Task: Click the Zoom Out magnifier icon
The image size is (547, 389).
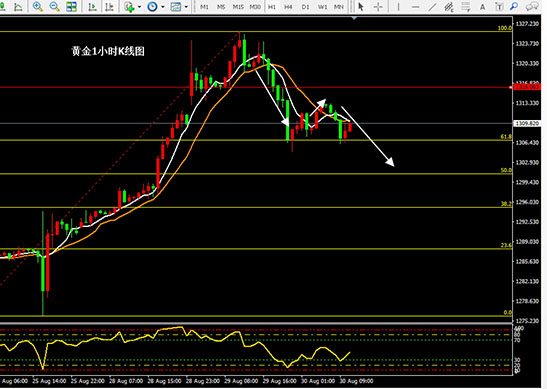Action: click(54, 6)
